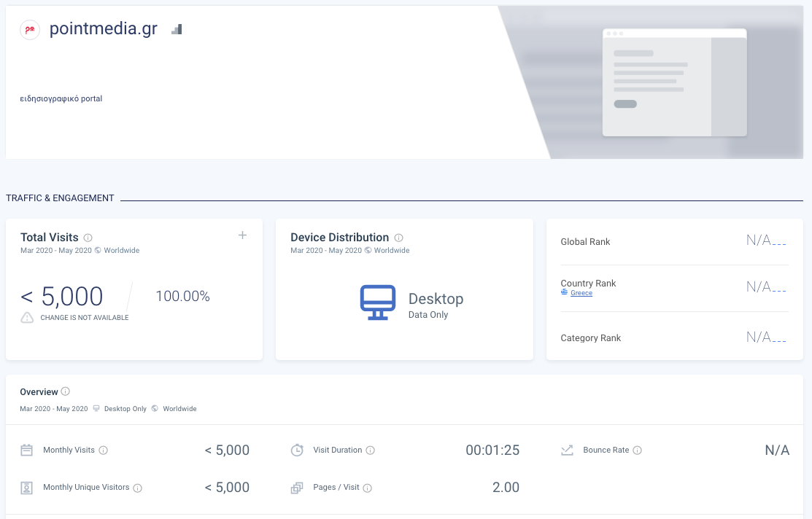This screenshot has width=812, height=519.
Task: Click the Bounce Rate N/A value
Action: click(x=777, y=450)
